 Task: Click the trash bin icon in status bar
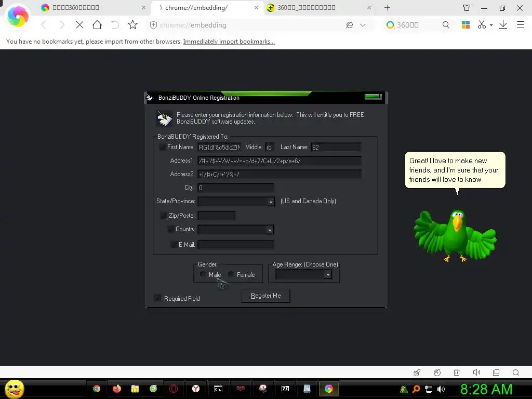click(x=457, y=373)
